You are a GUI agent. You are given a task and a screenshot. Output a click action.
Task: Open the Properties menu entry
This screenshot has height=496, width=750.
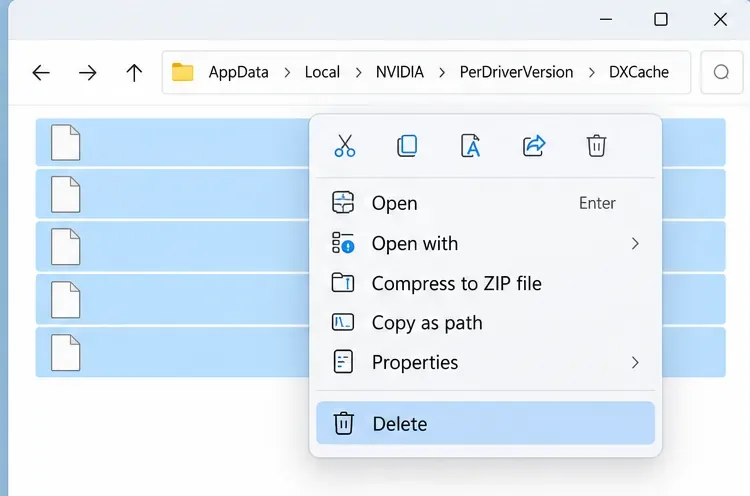pos(485,363)
